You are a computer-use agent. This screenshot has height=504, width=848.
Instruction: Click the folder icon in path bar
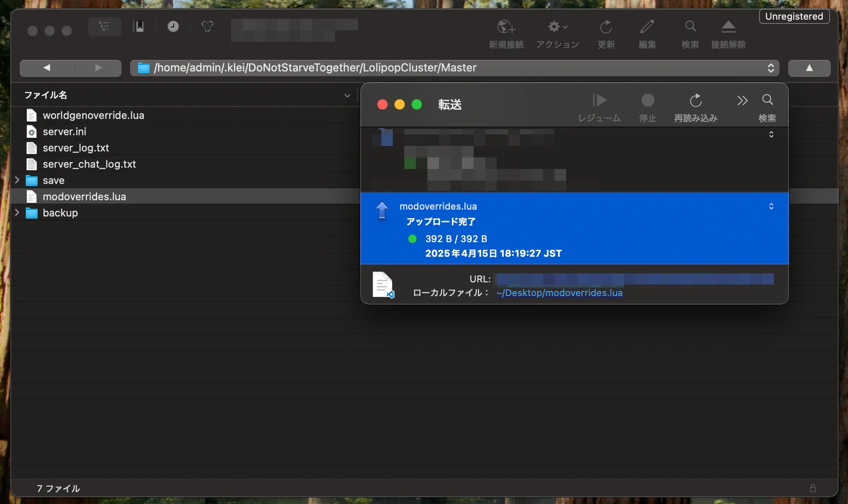[x=143, y=68]
